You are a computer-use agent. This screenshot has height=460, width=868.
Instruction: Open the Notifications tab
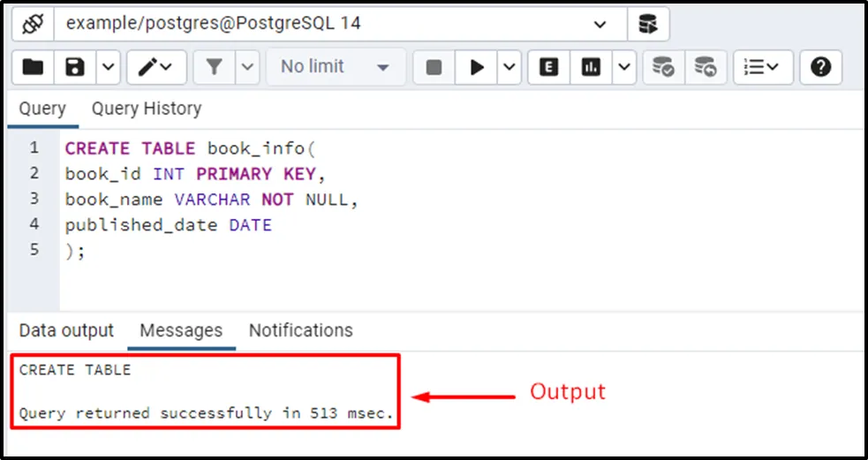(x=300, y=330)
